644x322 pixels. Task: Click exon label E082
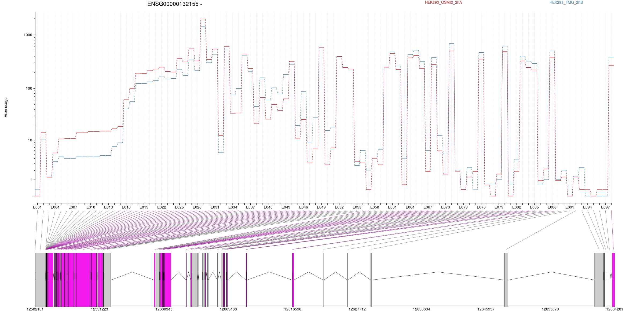point(517,207)
